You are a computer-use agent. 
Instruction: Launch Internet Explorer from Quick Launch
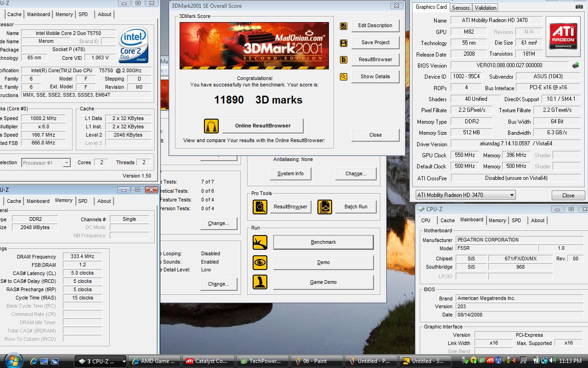pos(34,361)
